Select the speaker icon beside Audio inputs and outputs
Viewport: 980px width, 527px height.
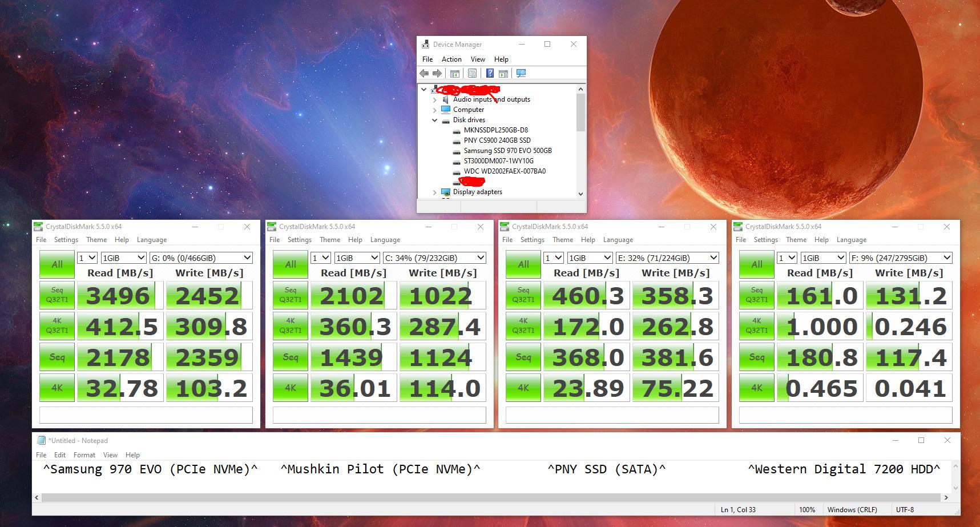pyautogui.click(x=446, y=99)
